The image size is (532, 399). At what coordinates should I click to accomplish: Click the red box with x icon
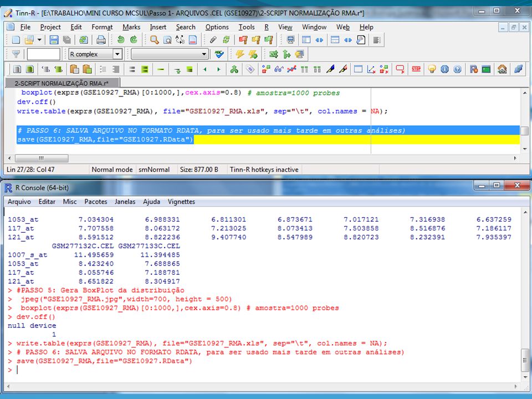click(400, 69)
